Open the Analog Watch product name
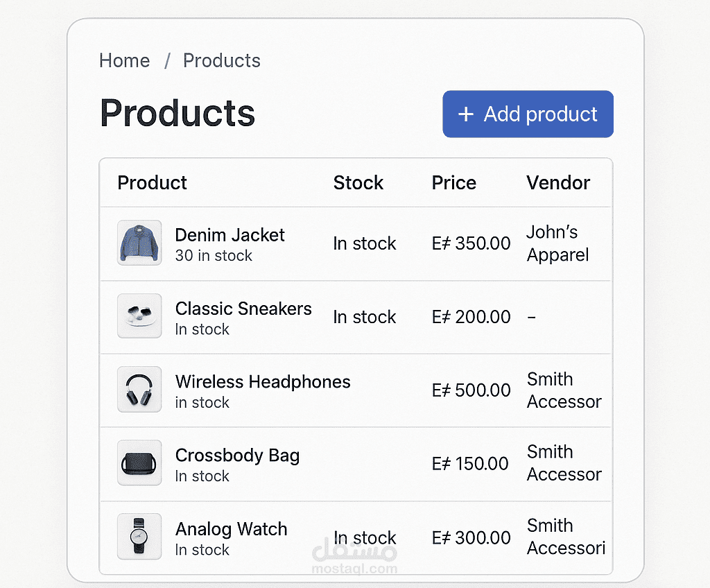Image resolution: width=710 pixels, height=588 pixels. (232, 529)
